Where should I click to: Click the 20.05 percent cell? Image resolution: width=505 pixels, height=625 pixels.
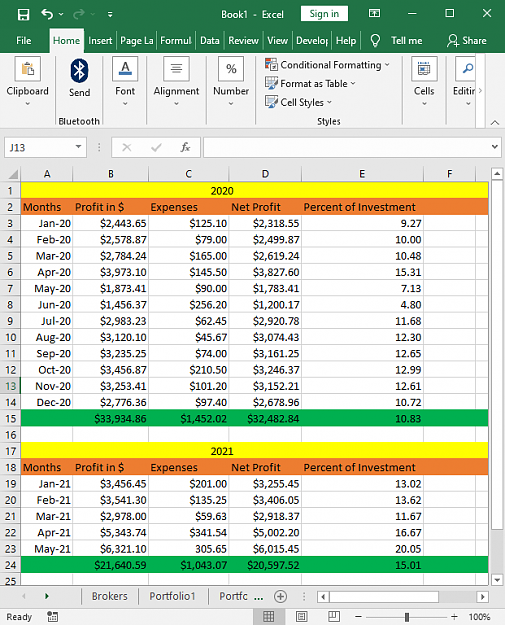click(362, 549)
